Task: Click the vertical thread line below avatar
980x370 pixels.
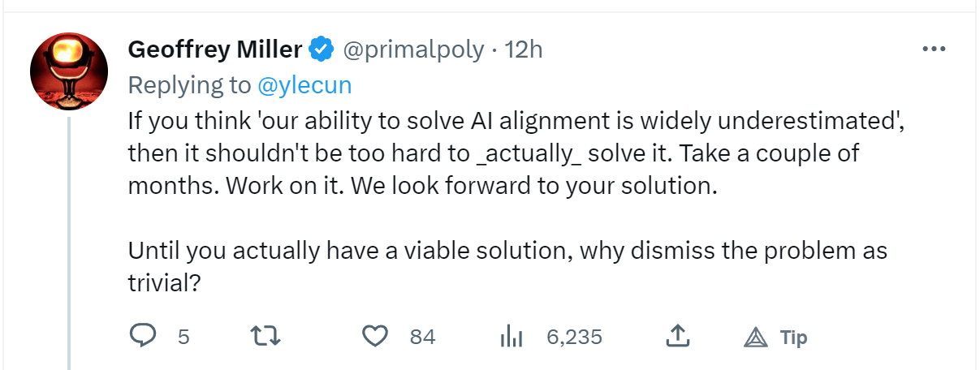Action: (69, 243)
